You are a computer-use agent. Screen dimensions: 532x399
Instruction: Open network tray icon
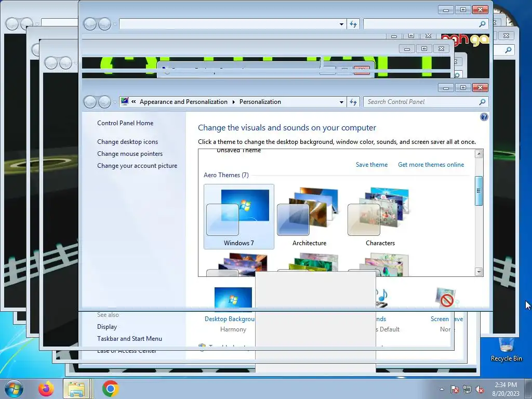coord(467,389)
